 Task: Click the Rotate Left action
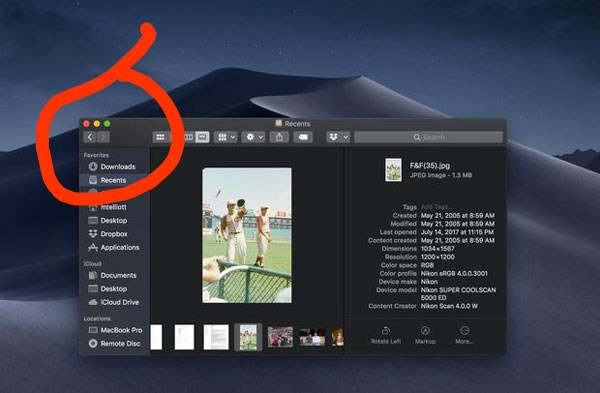click(386, 335)
